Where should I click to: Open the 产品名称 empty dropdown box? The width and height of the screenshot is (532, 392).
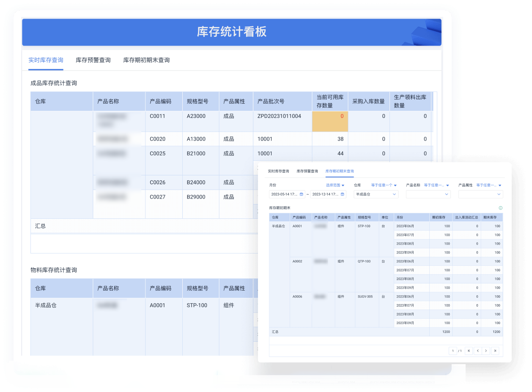(x=428, y=194)
